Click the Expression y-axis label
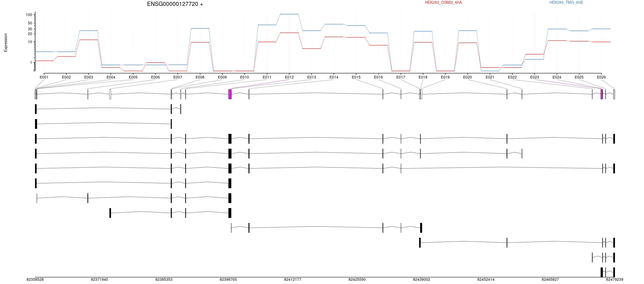 point(6,43)
